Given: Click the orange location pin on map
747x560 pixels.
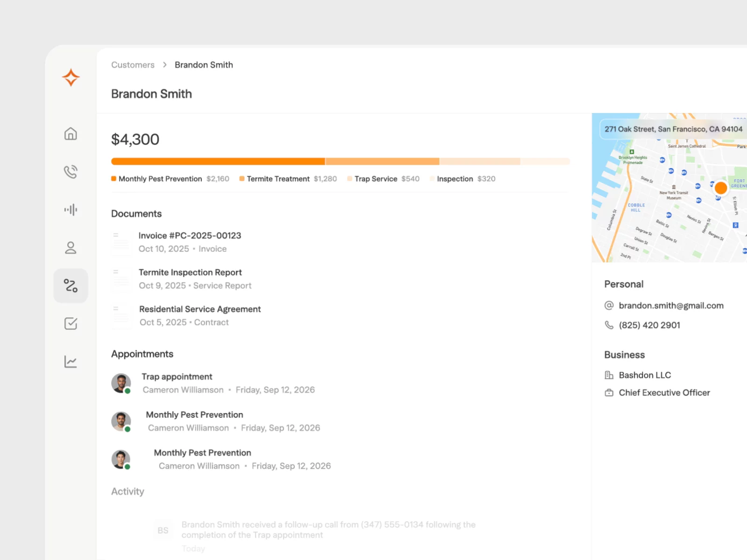Looking at the screenshot, I should tap(721, 188).
